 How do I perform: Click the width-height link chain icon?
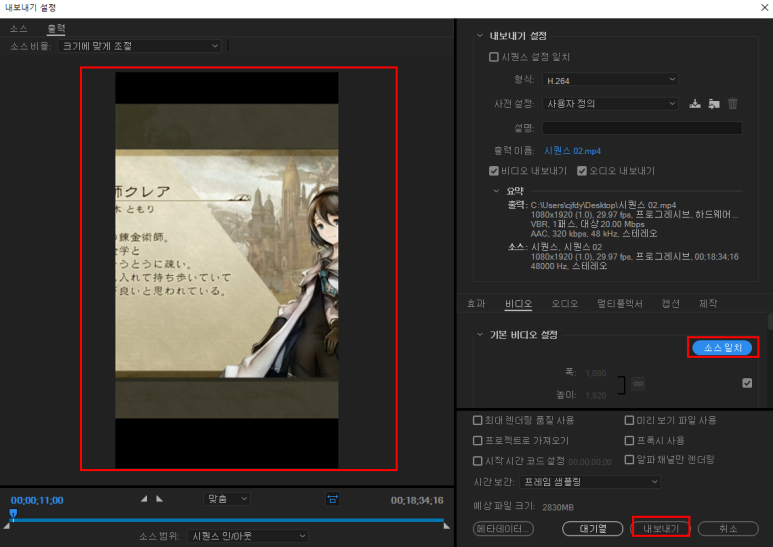638,383
